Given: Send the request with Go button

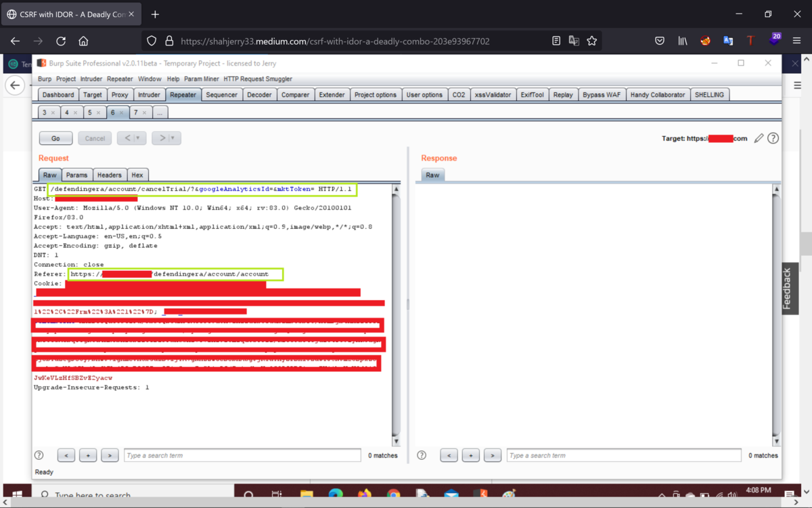Looking at the screenshot, I should [55, 138].
